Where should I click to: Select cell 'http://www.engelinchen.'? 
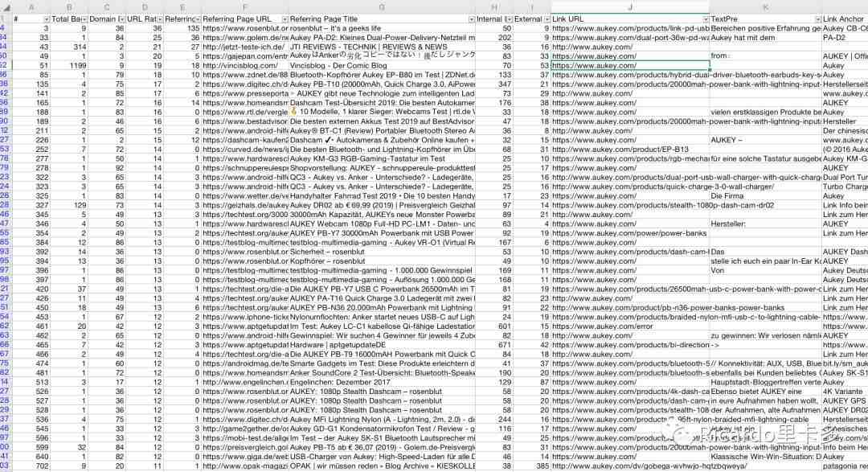click(x=245, y=382)
